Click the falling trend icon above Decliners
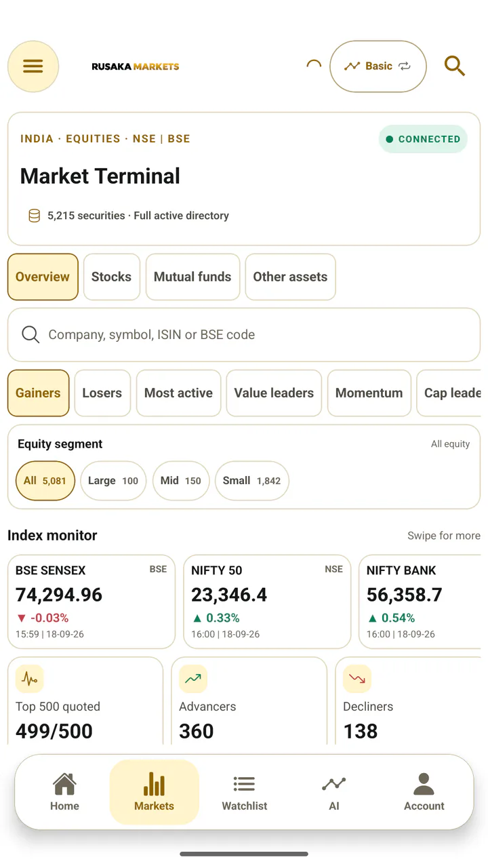The height and width of the screenshot is (868, 488). (x=357, y=679)
